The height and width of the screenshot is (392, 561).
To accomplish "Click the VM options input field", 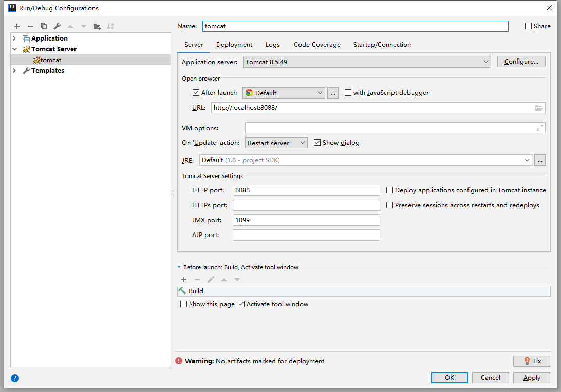I will click(x=395, y=128).
